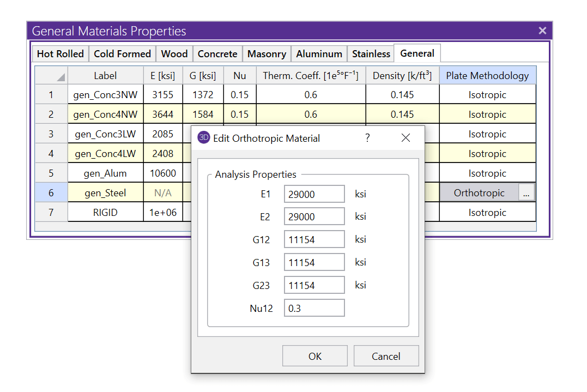Close the Edit Orthotropic Material dialog
587x392 pixels.
click(406, 138)
